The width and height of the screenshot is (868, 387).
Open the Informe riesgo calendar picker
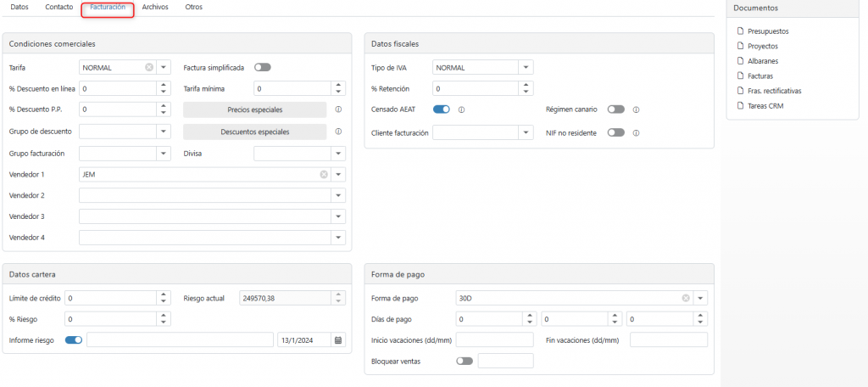point(338,340)
